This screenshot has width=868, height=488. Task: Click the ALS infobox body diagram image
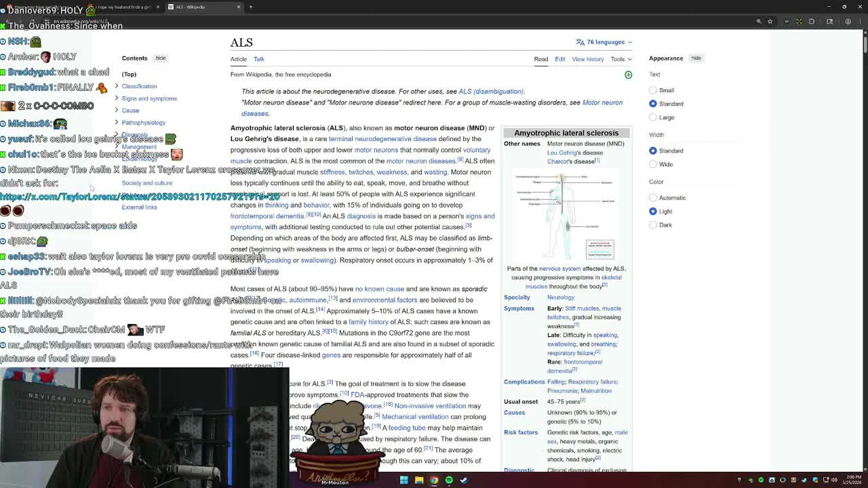566,216
